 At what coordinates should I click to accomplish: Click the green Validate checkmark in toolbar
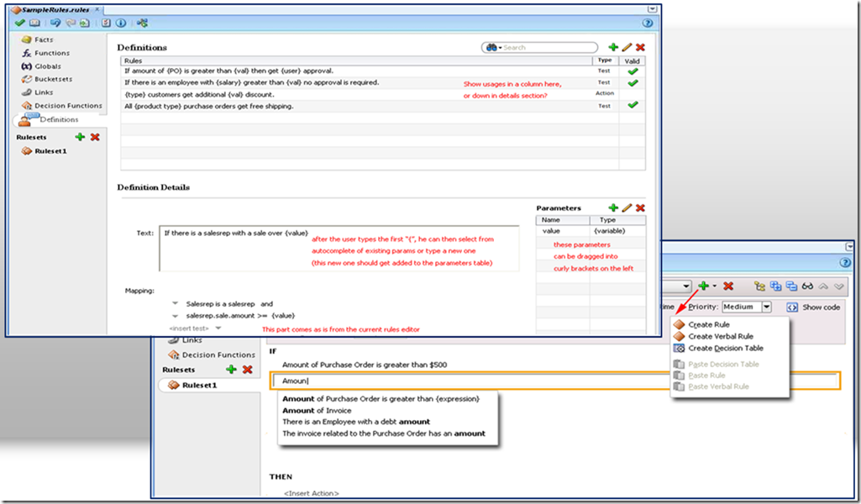pos(19,23)
